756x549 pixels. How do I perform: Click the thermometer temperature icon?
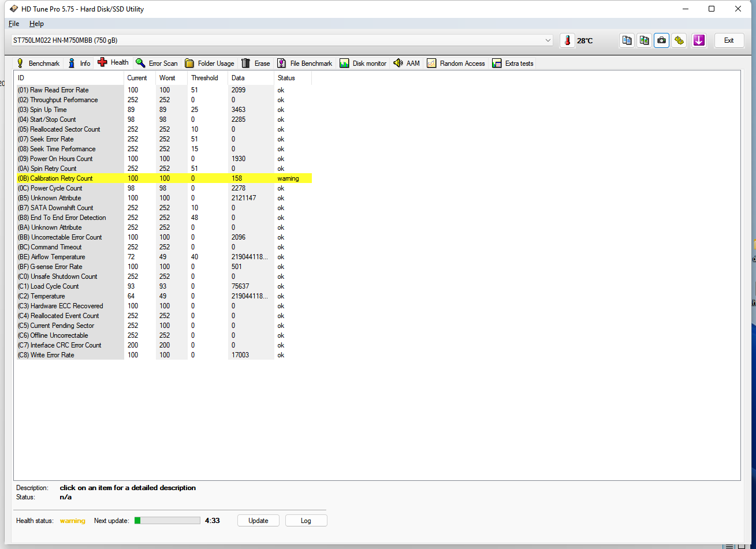click(568, 40)
